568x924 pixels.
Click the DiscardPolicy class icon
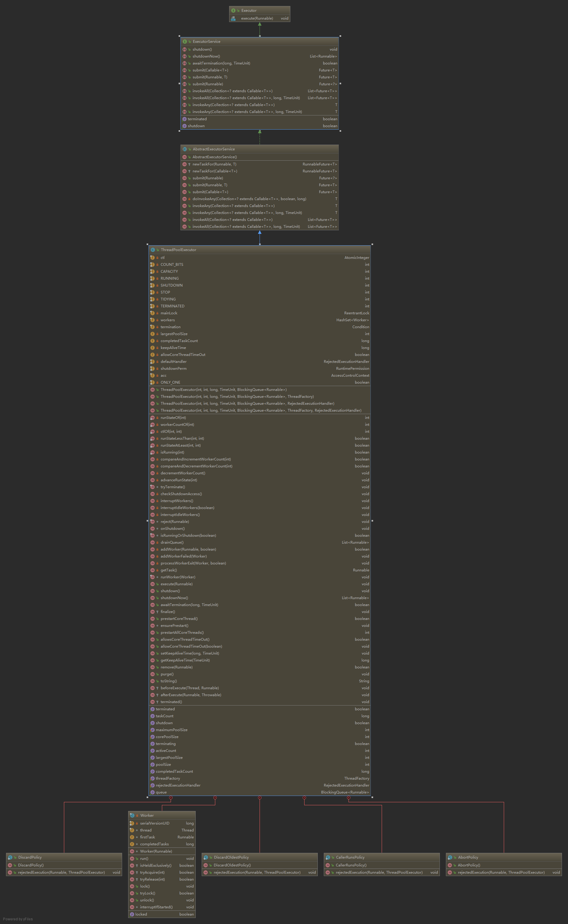[x=10, y=857]
